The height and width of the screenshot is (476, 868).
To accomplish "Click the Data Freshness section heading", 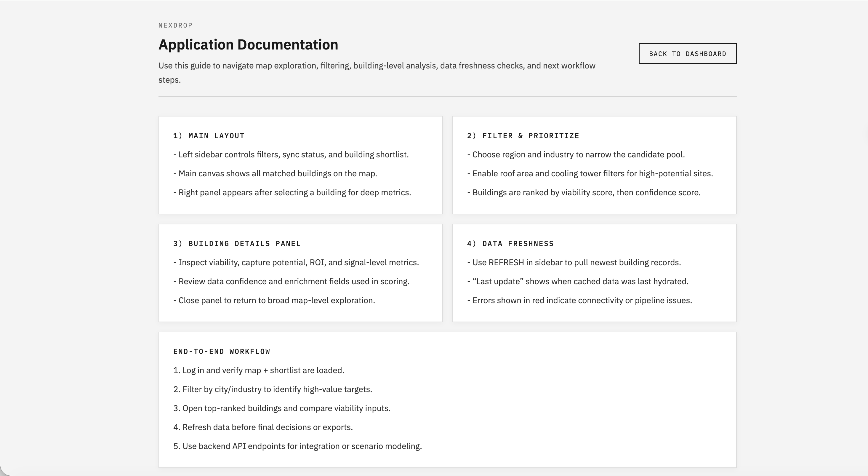I will tap(510, 244).
